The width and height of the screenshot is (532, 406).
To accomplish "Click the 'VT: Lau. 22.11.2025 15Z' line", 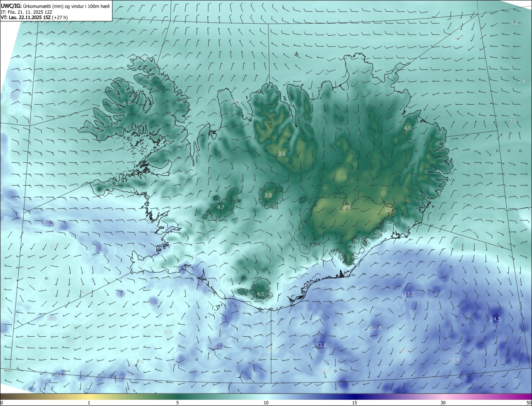I will click(26, 17).
